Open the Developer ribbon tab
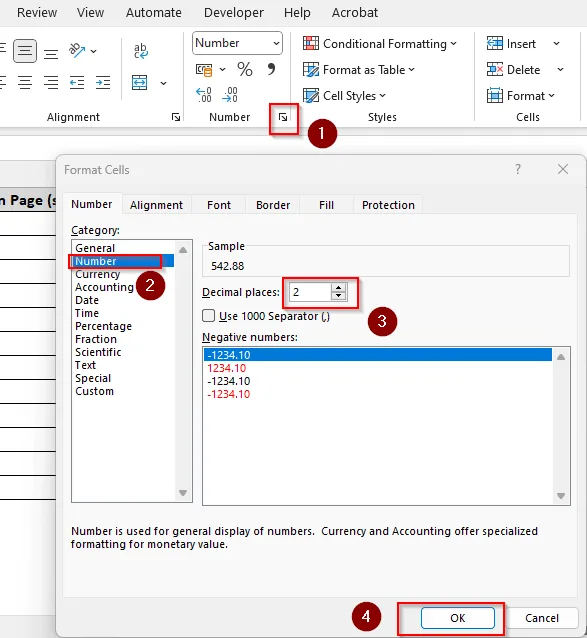587x638 pixels. click(x=233, y=13)
